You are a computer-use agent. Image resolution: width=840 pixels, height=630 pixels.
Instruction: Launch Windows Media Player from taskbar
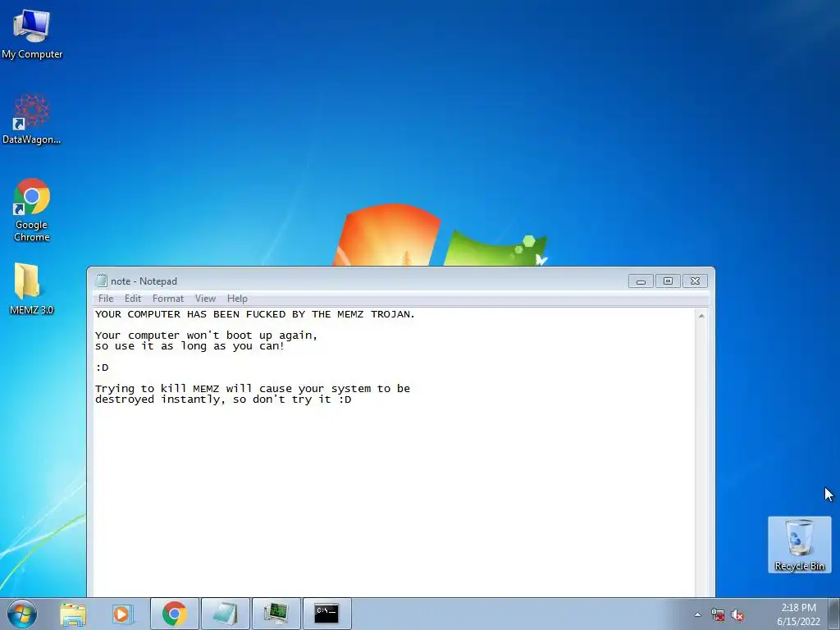[x=123, y=614]
